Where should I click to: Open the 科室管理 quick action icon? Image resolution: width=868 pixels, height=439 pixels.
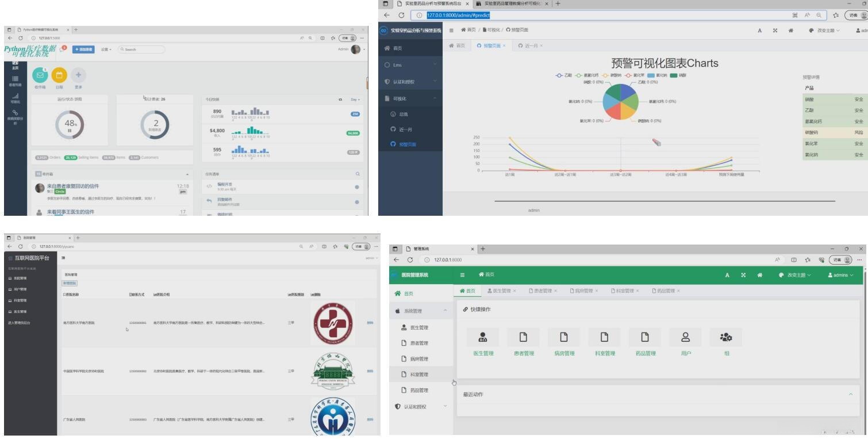point(605,337)
